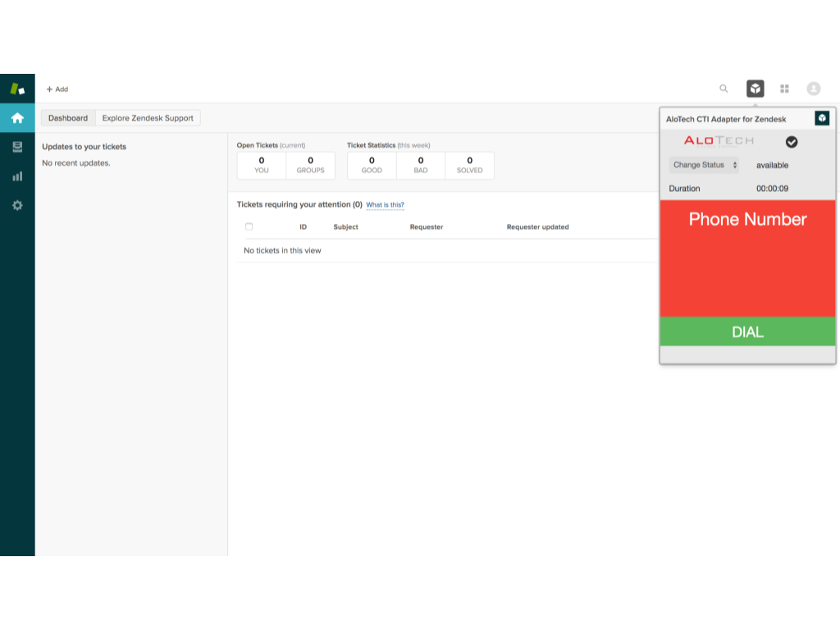
Task: Switch to Explore Zendesk Support tab
Action: (148, 118)
